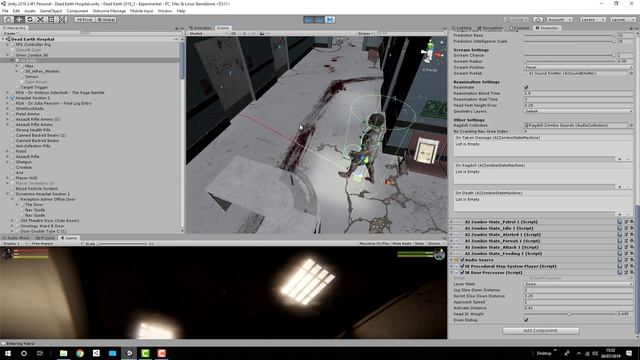
Task: Disable IK Door Processor component checkbox
Action: point(462,272)
